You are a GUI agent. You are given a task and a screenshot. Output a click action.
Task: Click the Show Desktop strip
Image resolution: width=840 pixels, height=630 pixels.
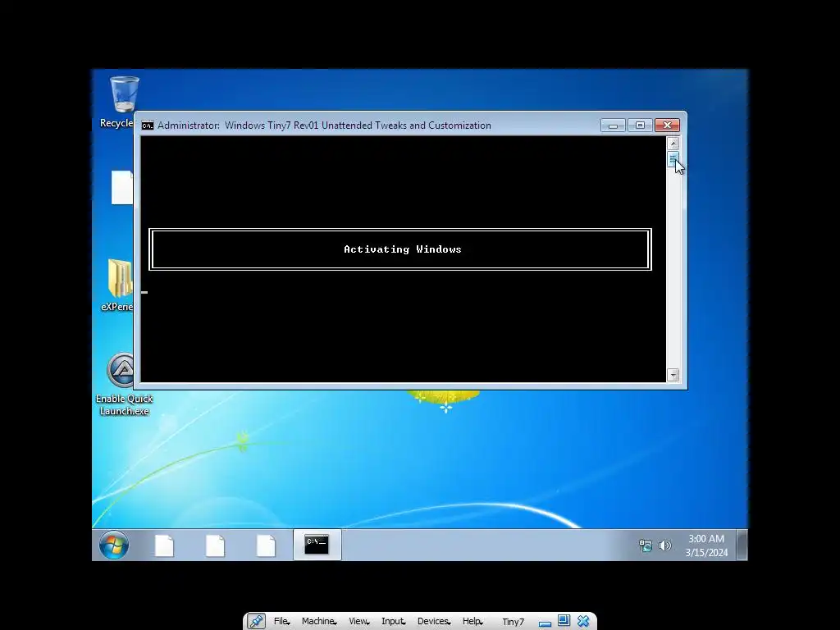coord(742,545)
